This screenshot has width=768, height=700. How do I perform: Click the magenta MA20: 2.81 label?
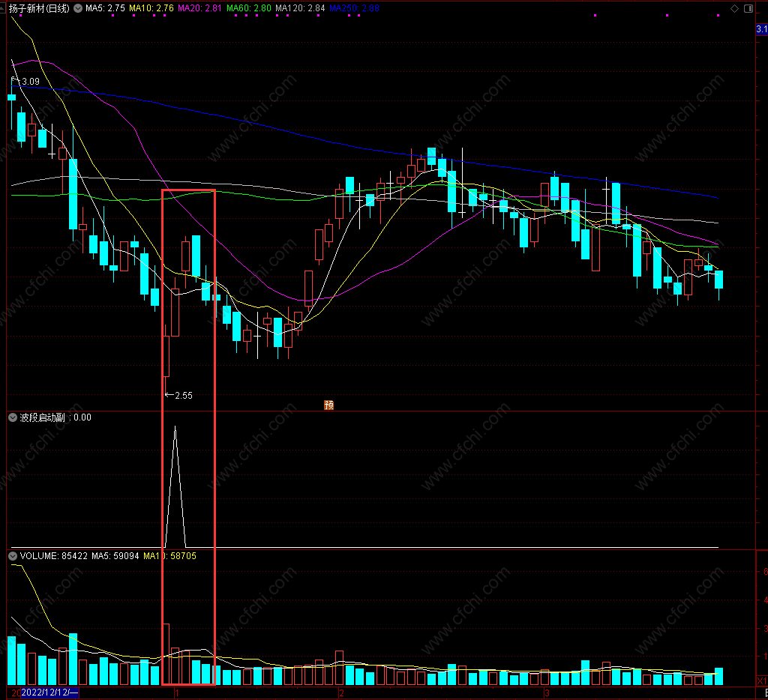click(x=199, y=8)
